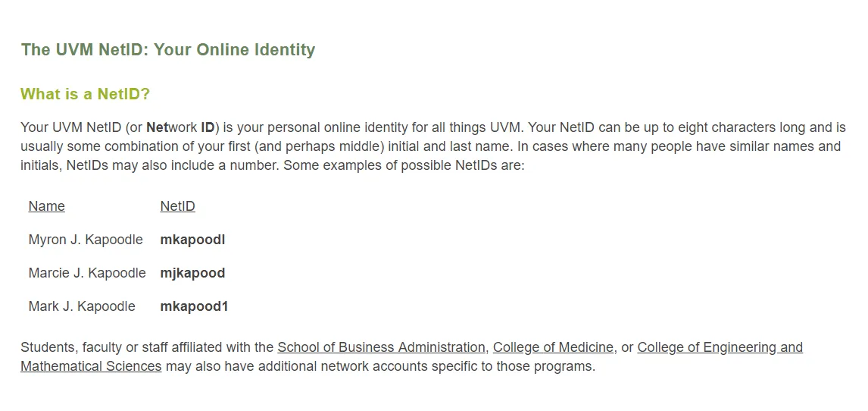Click the bold 'ID' before the closing parenthesis
868x411 pixels.
coord(208,127)
